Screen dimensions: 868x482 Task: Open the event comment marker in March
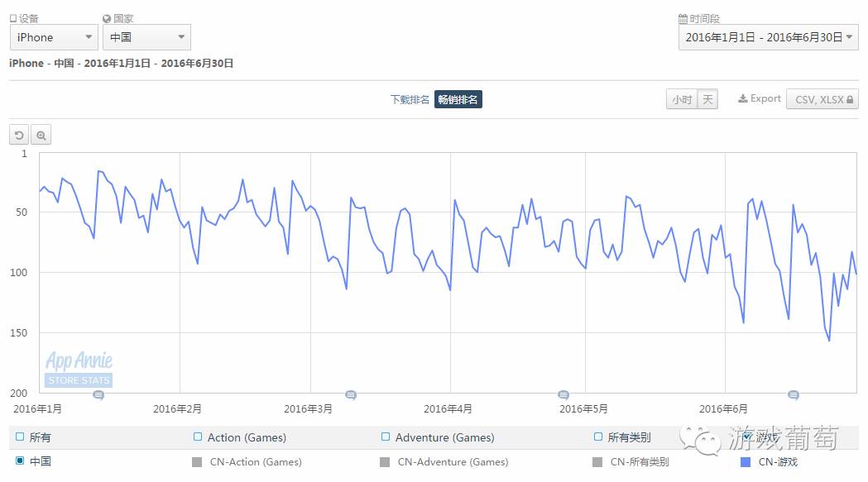pyautogui.click(x=351, y=395)
